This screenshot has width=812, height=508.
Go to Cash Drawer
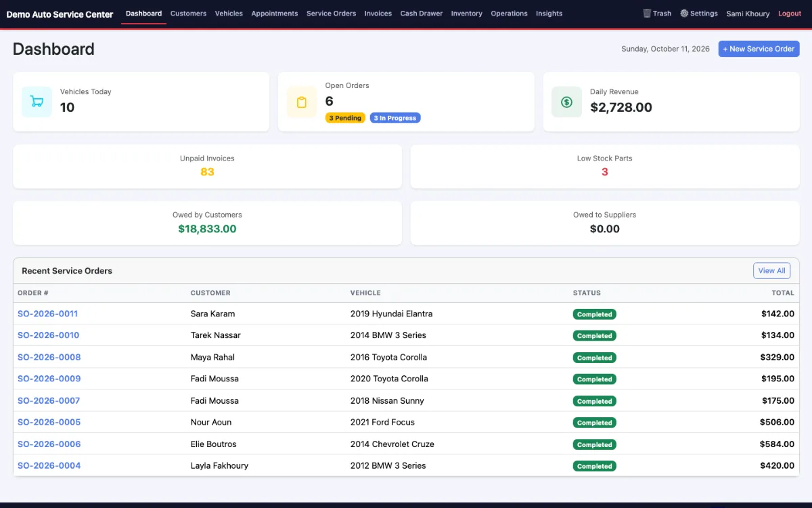click(421, 14)
